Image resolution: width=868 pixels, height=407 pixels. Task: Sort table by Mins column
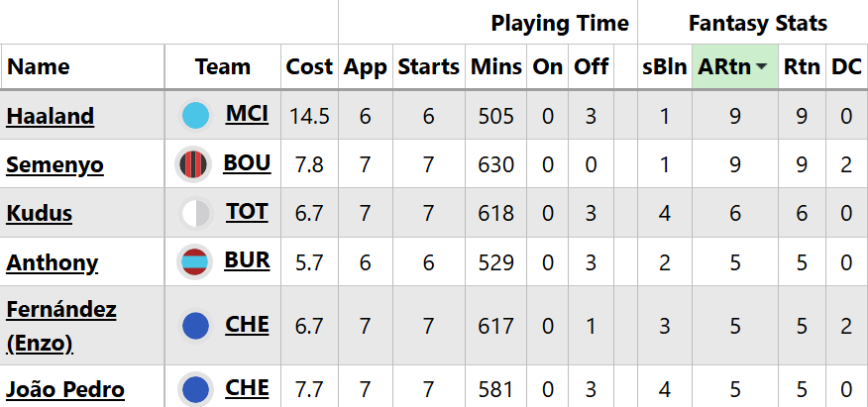coord(495,67)
